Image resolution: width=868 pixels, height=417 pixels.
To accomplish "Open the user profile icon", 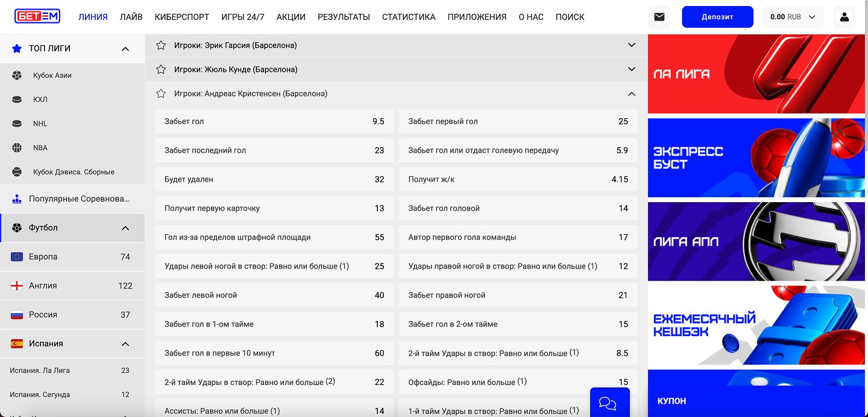I will point(844,17).
